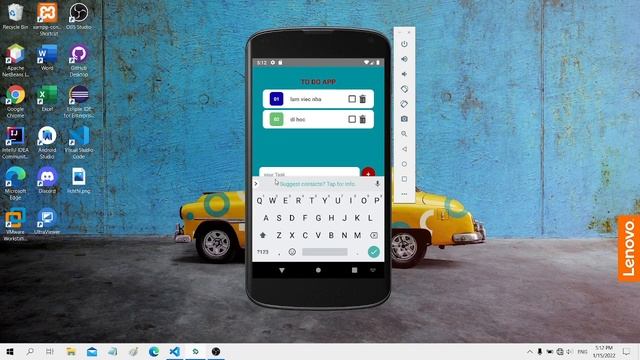Tap the keyboard Shift key
The width and height of the screenshot is (640, 360).
263,235
